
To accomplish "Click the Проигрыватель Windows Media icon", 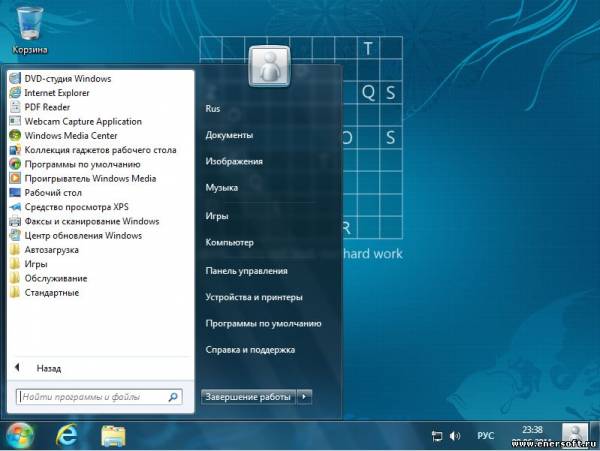I will click(15, 178).
